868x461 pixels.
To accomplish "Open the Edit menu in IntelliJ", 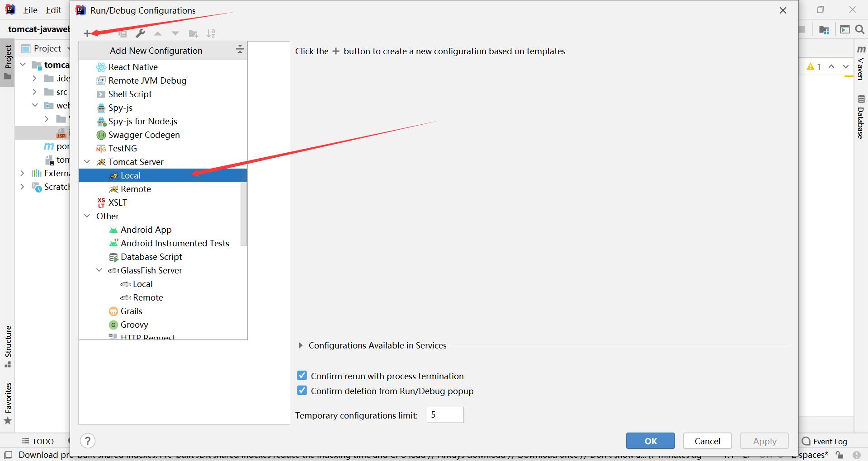I will 53,10.
